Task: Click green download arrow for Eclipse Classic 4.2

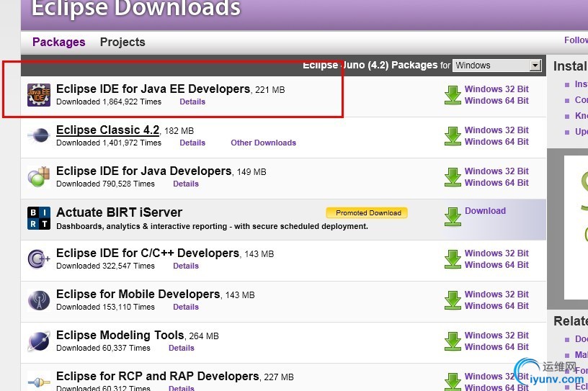Action: point(453,135)
